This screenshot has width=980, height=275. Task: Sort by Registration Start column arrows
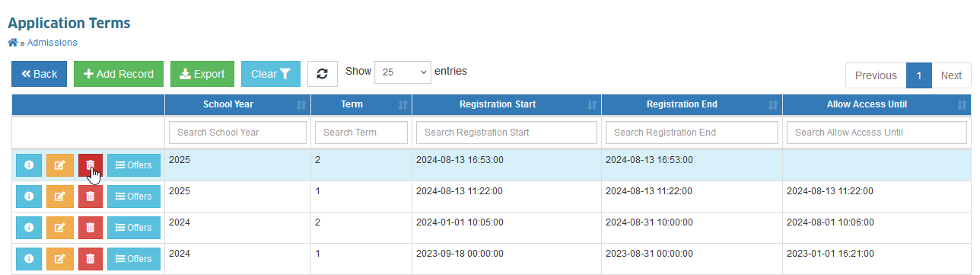[x=592, y=105]
